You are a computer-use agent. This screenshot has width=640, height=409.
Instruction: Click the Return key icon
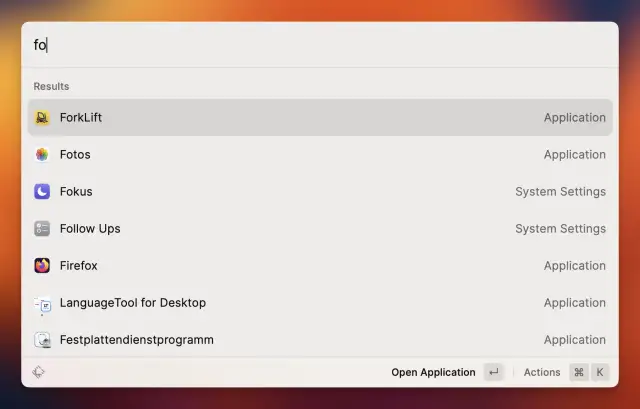pos(494,372)
